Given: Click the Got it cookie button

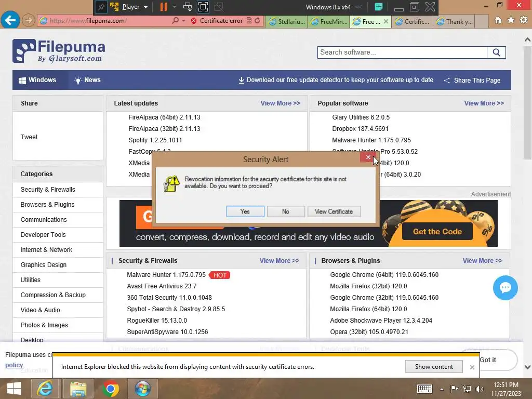Looking at the screenshot, I should 488,360.
